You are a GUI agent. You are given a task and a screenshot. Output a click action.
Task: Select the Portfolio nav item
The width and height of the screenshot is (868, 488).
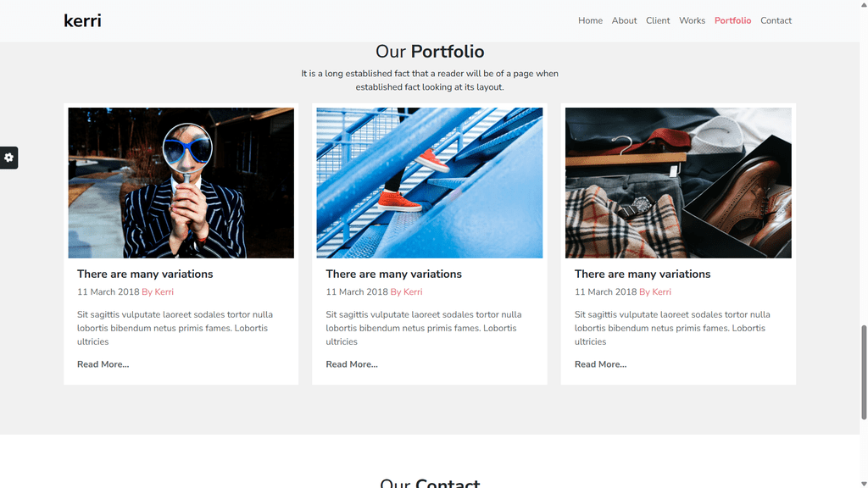pos(732,20)
